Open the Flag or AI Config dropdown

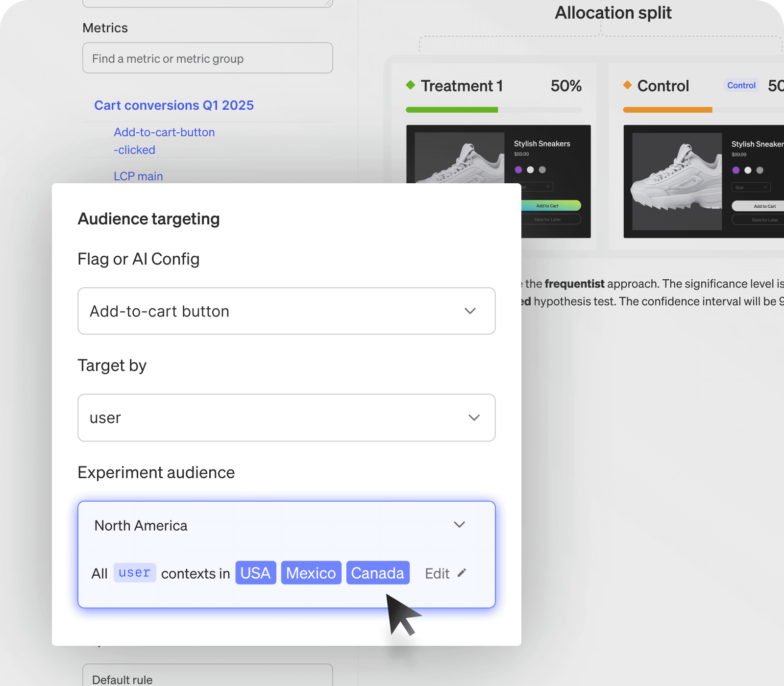287,311
